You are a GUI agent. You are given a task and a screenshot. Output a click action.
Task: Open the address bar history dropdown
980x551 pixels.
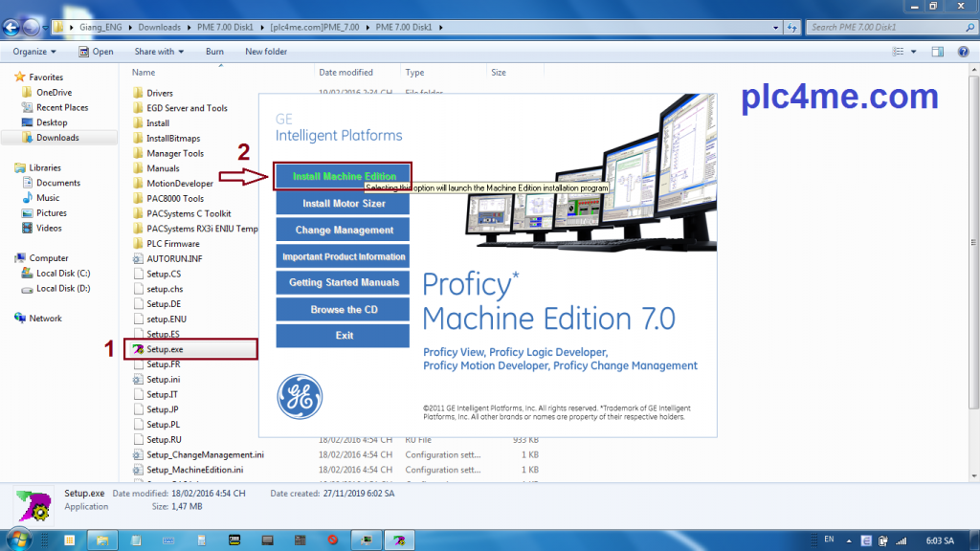coord(775,28)
